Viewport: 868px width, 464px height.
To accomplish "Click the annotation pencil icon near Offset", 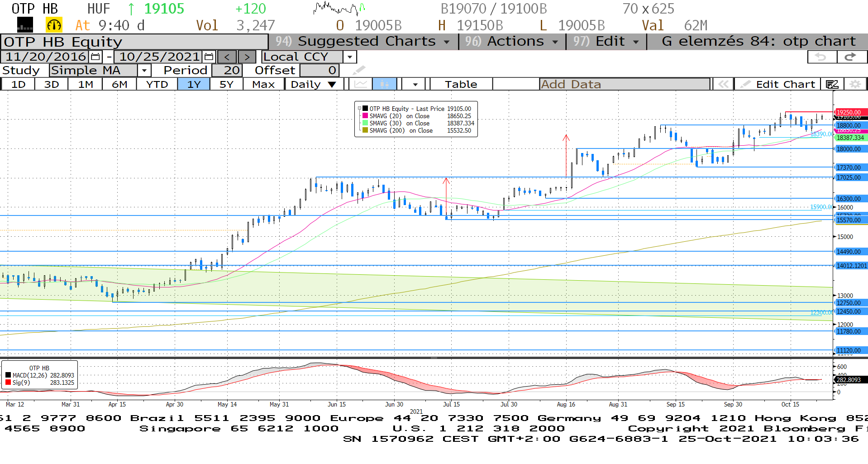I will point(358,70).
